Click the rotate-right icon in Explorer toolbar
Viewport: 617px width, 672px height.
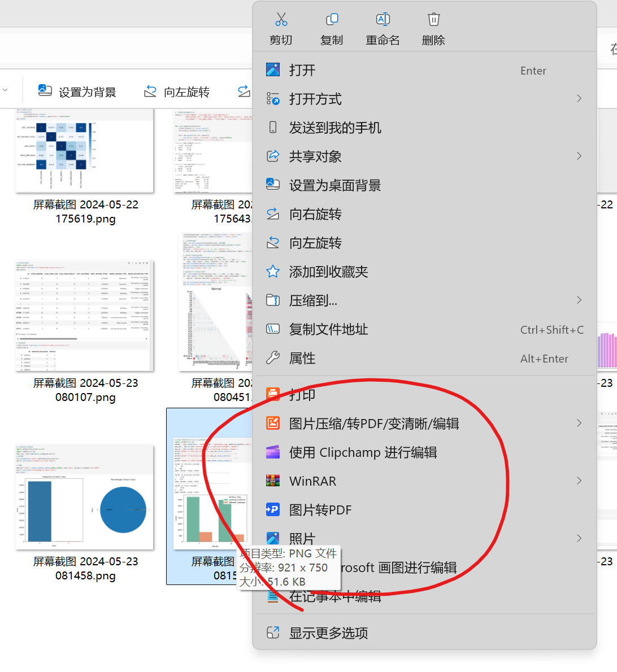tap(245, 91)
